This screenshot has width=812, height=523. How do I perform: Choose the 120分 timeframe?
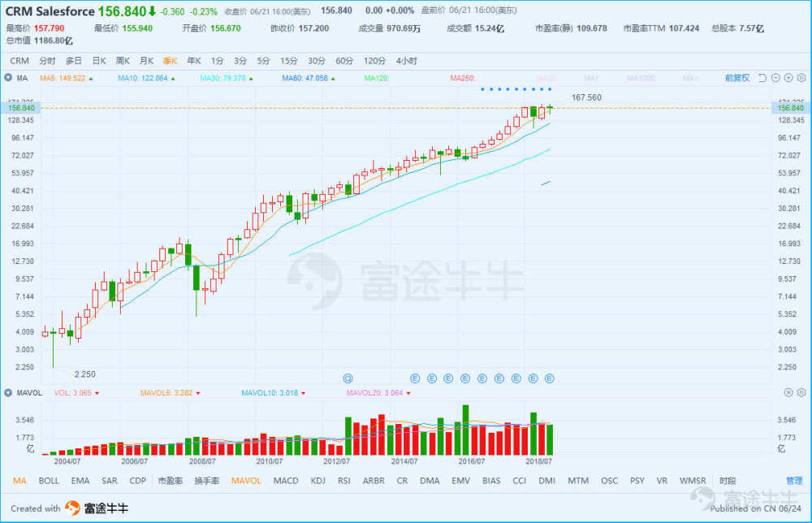tap(374, 61)
